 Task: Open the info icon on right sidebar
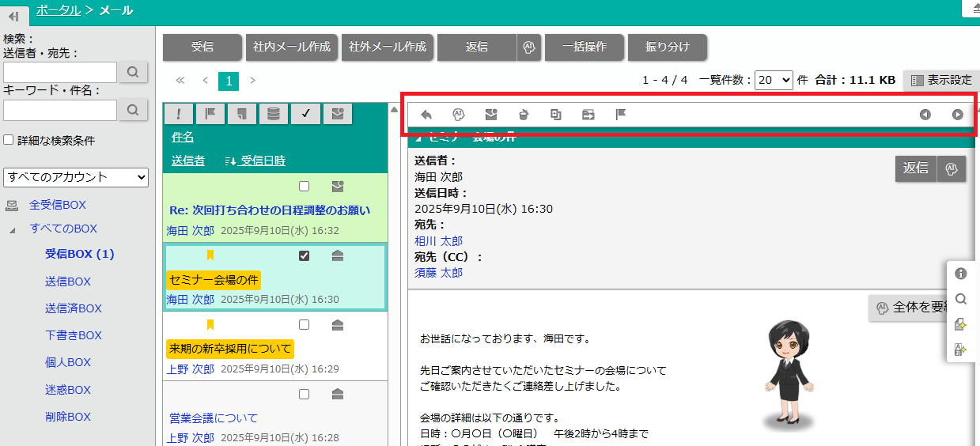(x=961, y=274)
